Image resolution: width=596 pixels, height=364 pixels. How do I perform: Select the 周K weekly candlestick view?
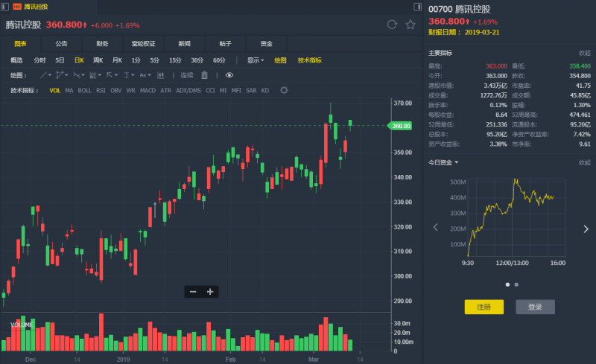[x=98, y=60]
